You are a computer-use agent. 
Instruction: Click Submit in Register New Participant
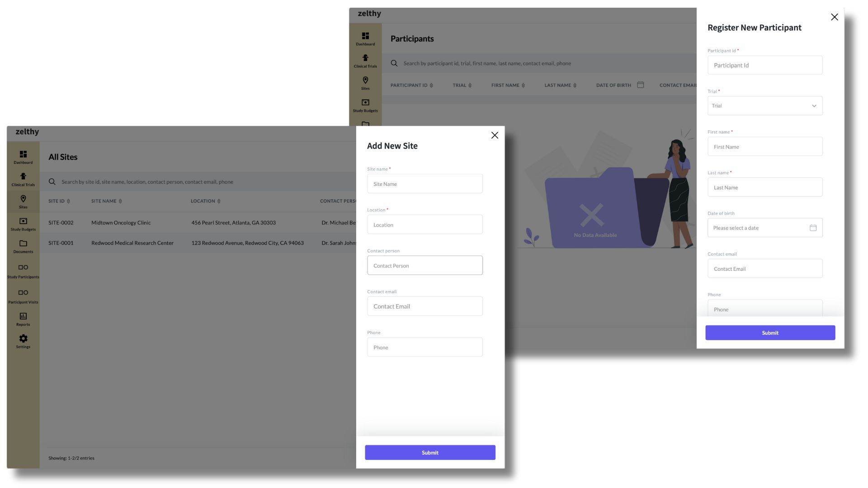(769, 333)
